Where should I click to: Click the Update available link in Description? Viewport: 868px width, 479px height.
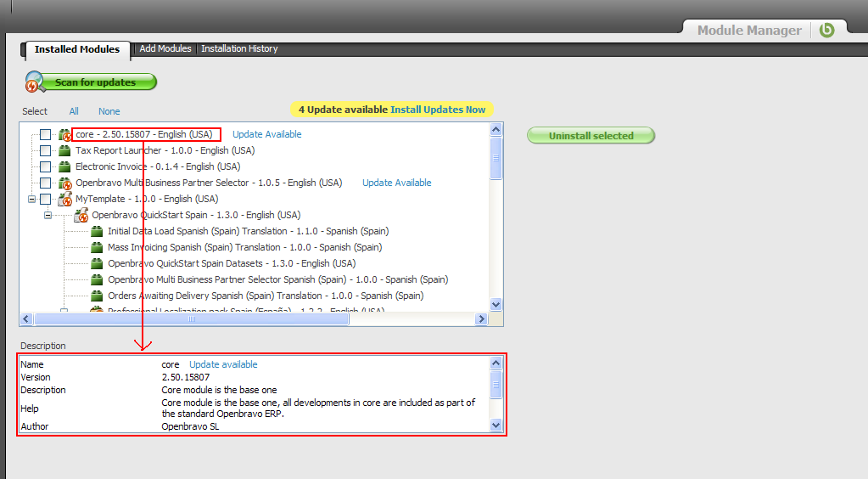[x=223, y=364]
